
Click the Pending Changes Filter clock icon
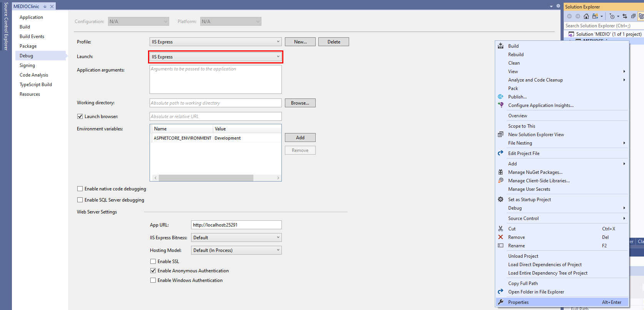pyautogui.click(x=612, y=16)
